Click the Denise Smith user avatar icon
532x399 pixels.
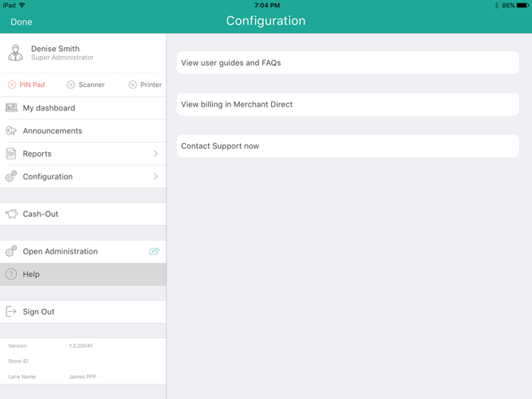(15, 53)
